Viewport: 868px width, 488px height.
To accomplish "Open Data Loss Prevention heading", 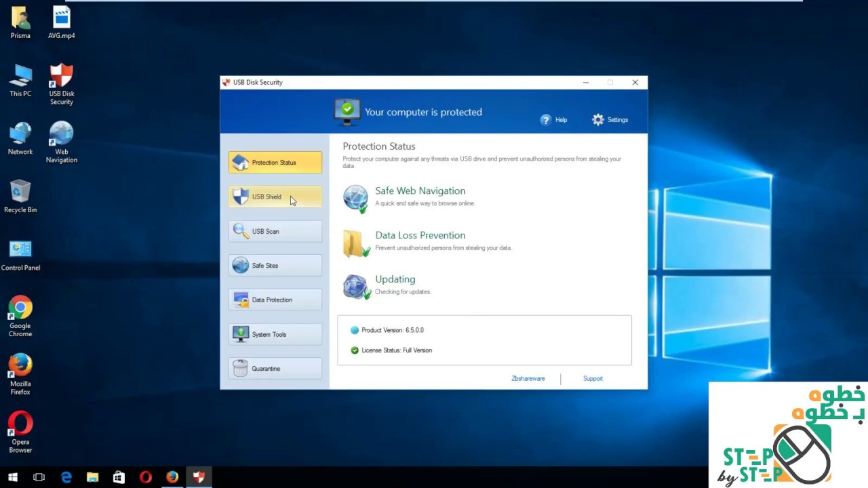I will click(420, 235).
